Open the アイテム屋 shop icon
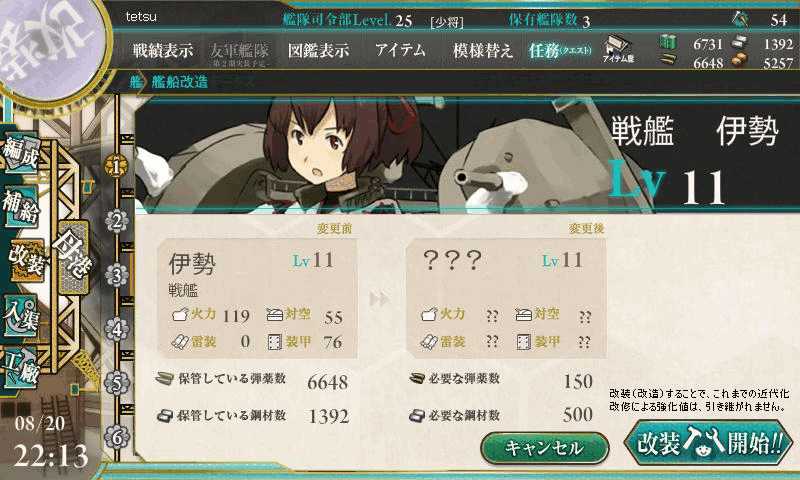Viewport: 800px width, 480px height. (x=618, y=50)
